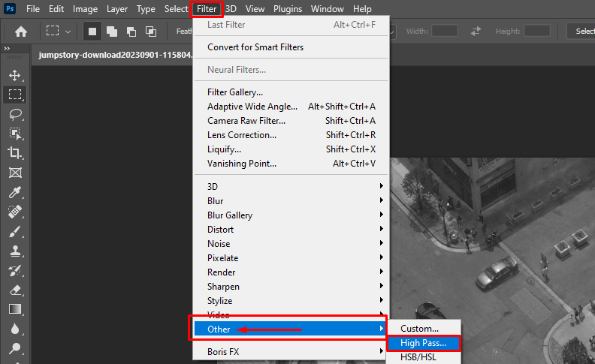Swap width and height values
Screen dimensions: 595x364
pos(476,31)
